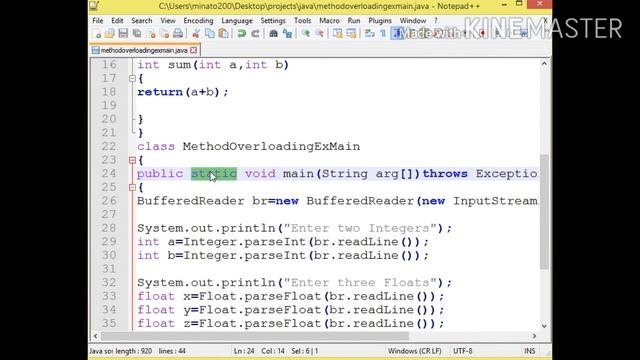Click the throws keyword on line 24
The image size is (640, 360).
[445, 174]
